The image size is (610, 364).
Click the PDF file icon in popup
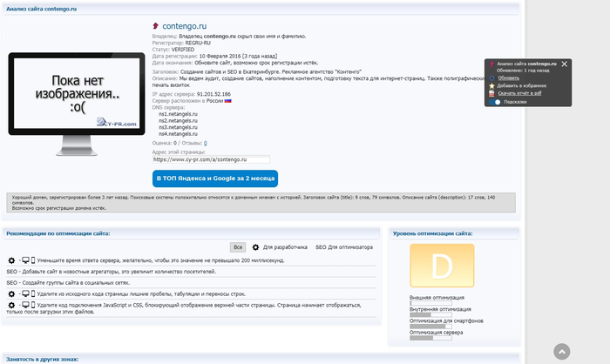coord(492,93)
